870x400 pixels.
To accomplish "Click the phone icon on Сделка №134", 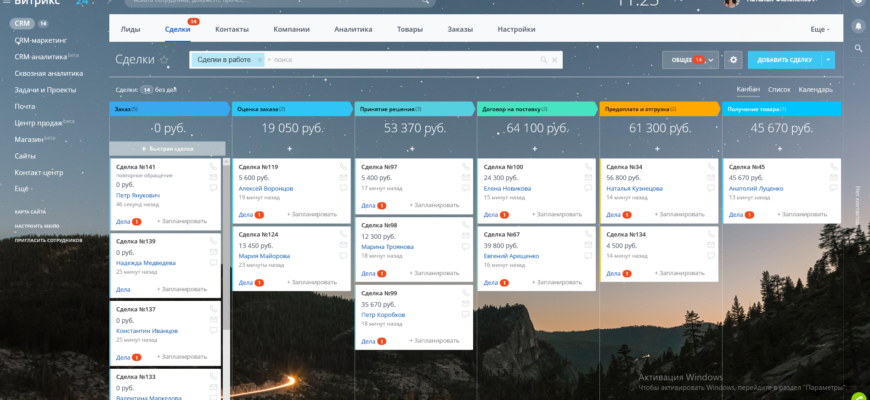I will [x=711, y=234].
